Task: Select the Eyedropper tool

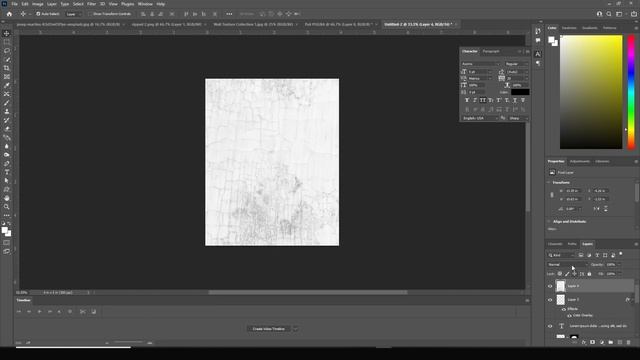Action: (x=7, y=85)
